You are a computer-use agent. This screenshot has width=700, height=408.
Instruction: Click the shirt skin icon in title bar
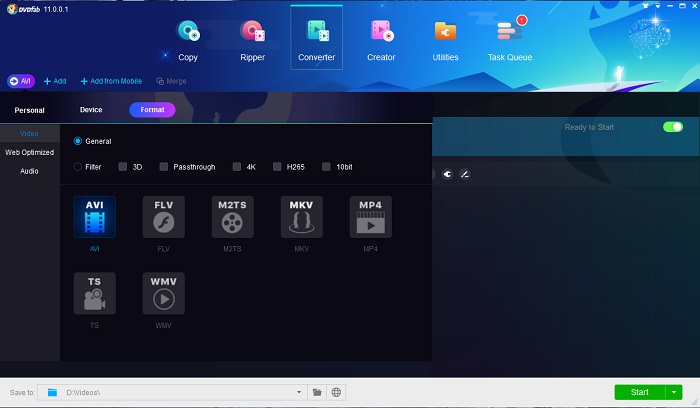(x=646, y=6)
